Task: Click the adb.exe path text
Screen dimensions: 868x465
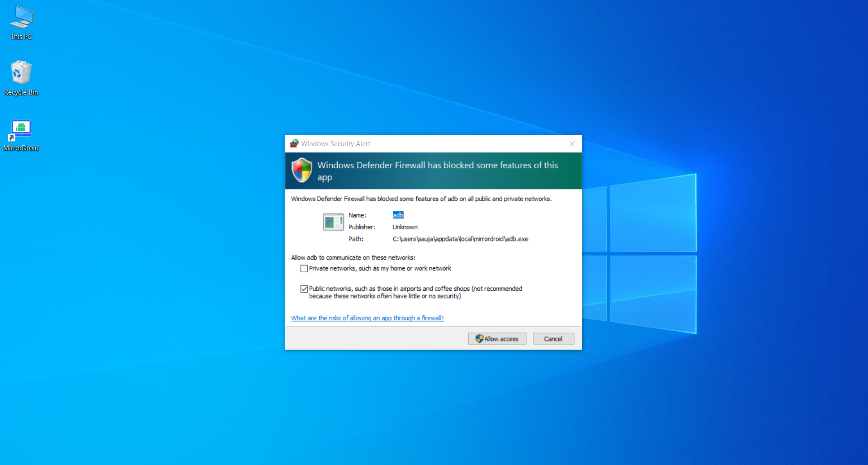Action: click(460, 239)
